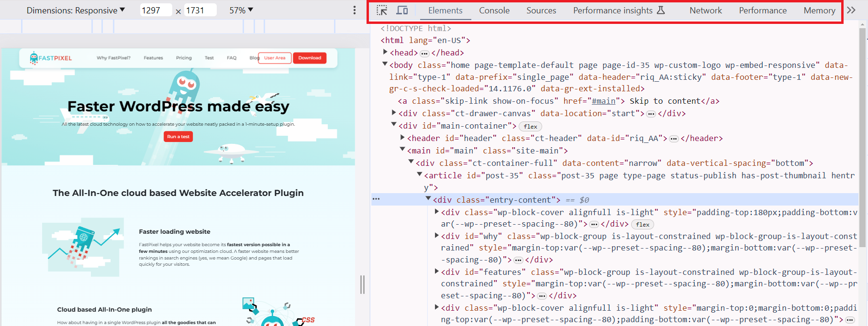Click the viewport width field showing 1297
Viewport: 868px width, 326px height.
click(155, 10)
